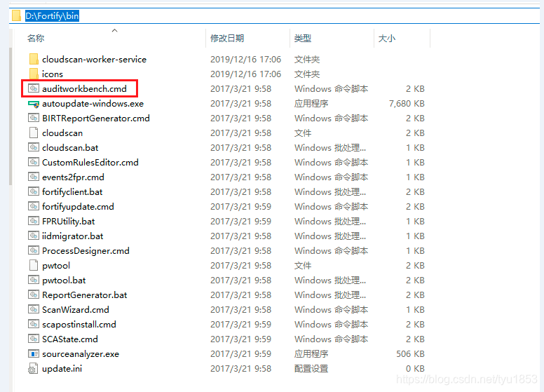This screenshot has width=544, height=392.
Task: Click the scapostinstall.cmd file icon
Action: [34, 325]
